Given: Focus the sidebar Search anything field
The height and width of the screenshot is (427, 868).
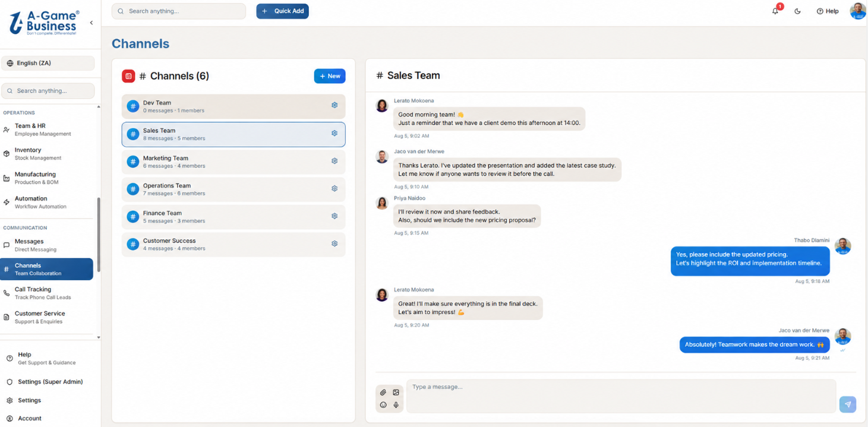Looking at the screenshot, I should (x=48, y=91).
